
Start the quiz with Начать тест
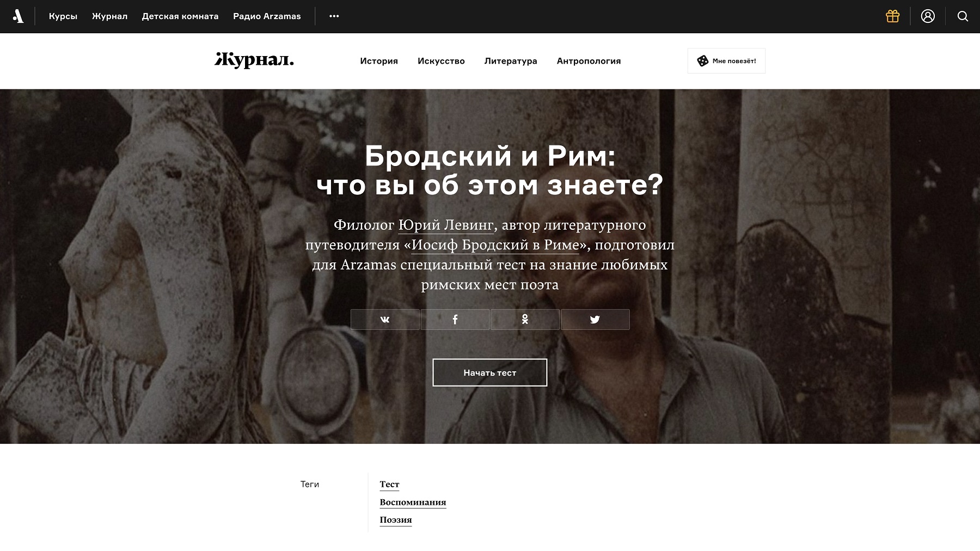490,372
